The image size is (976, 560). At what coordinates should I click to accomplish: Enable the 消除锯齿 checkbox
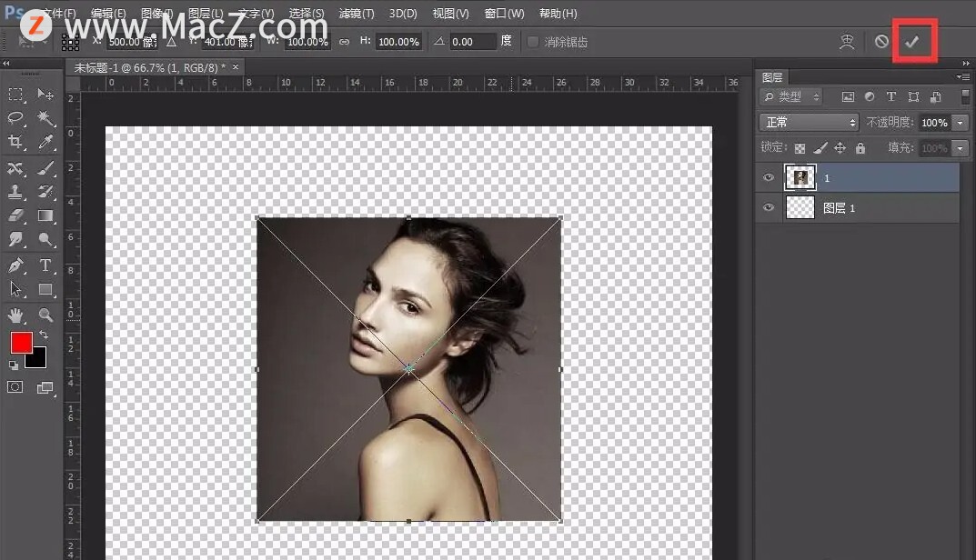pyautogui.click(x=533, y=42)
